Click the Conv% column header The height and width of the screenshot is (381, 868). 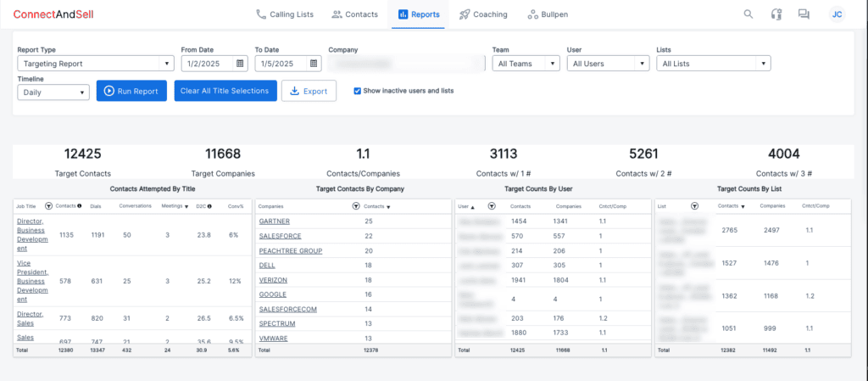click(x=236, y=206)
